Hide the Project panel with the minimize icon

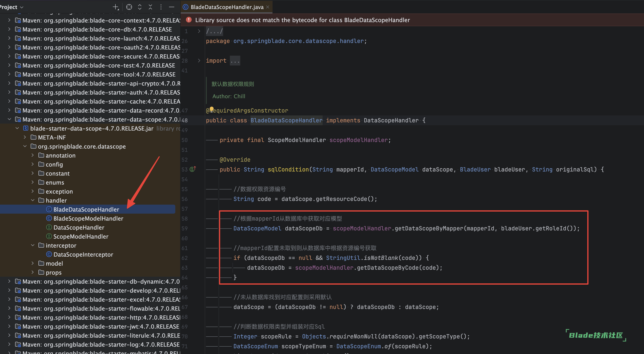(x=171, y=7)
